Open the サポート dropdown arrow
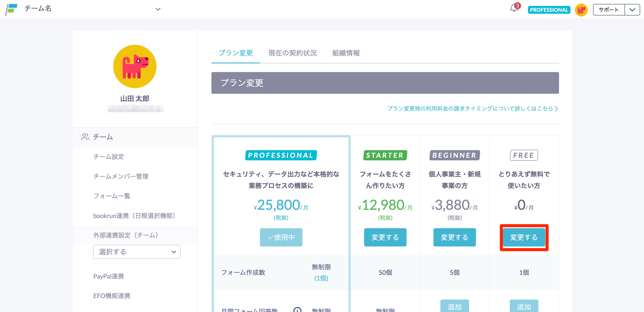The height and width of the screenshot is (312, 644). [x=632, y=10]
